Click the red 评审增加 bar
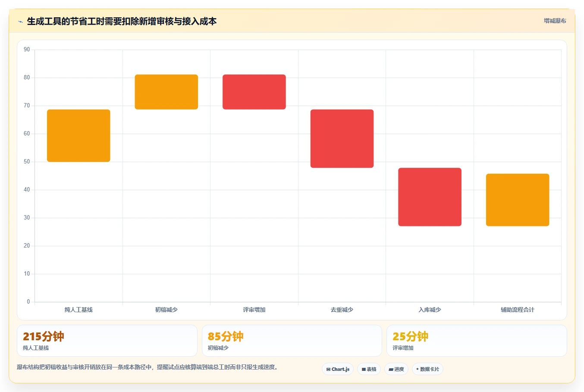Viewport: 584px width, 392px height. point(254,92)
